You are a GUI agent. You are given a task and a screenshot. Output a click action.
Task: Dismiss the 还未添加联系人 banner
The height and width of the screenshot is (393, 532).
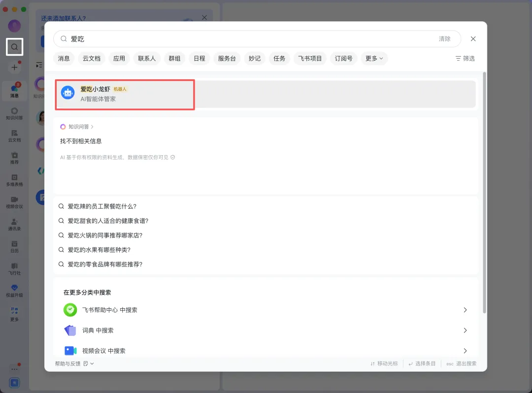pyautogui.click(x=204, y=18)
